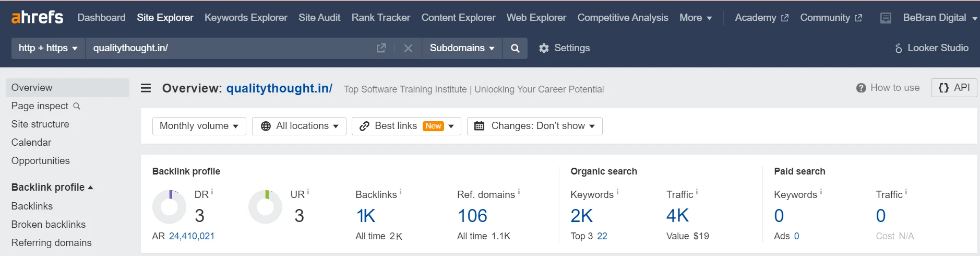Image resolution: width=980 pixels, height=256 pixels.
Task: Click the magnifier search button
Action: 515,48
